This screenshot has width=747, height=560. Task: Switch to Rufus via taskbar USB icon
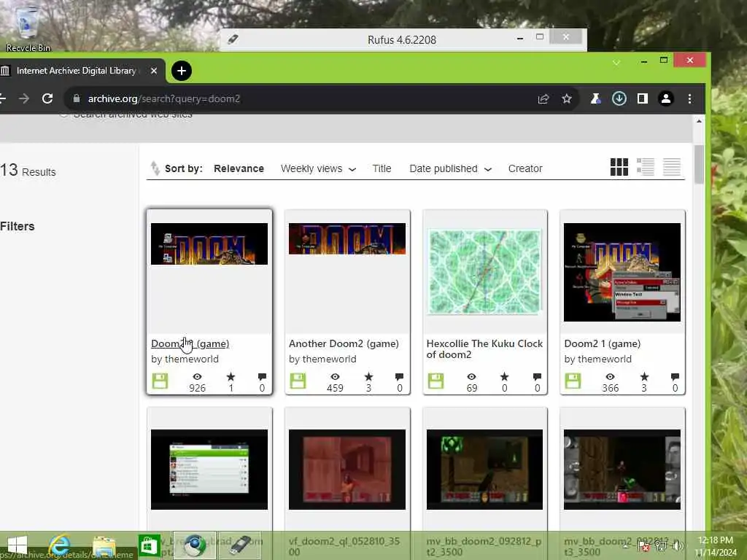coord(241,545)
